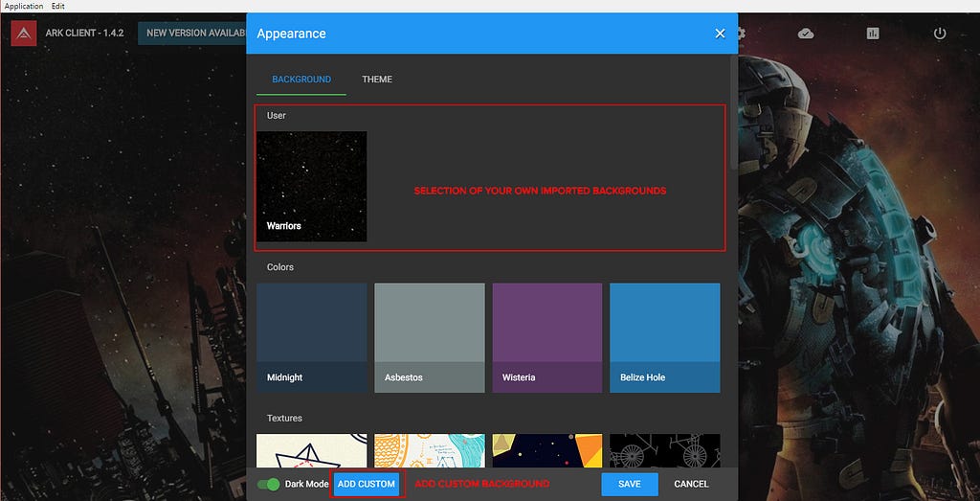
Task: Select the paper boat texture
Action: pos(312,451)
